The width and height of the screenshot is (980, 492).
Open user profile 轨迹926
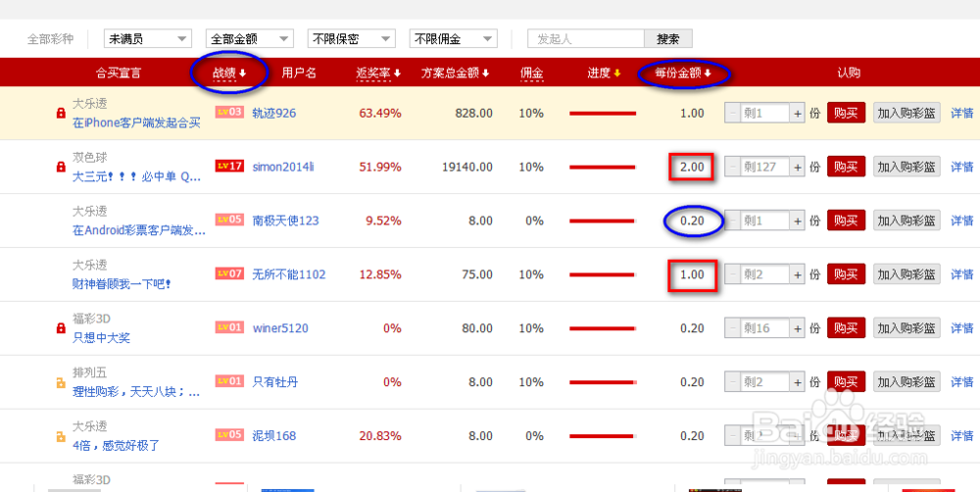273,113
